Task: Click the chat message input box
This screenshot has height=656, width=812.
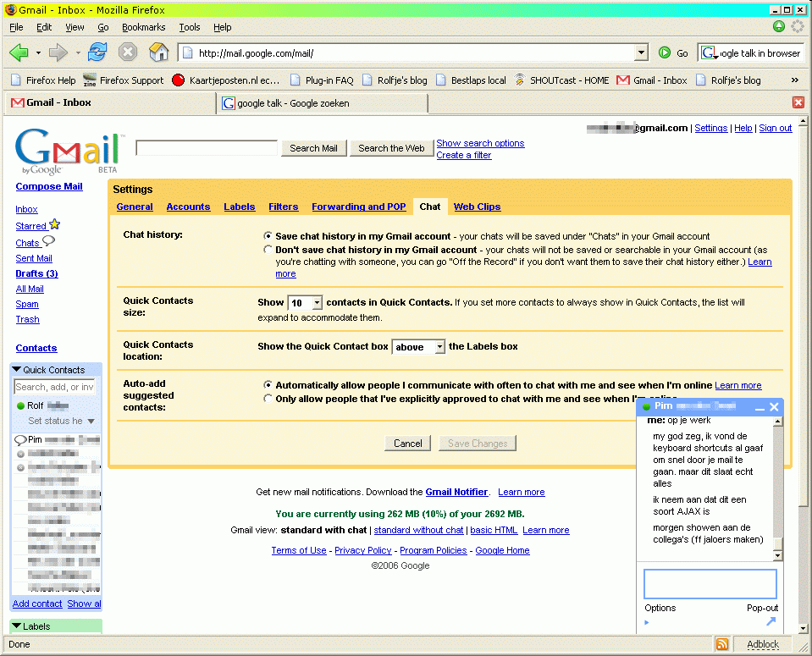Action: (x=710, y=584)
